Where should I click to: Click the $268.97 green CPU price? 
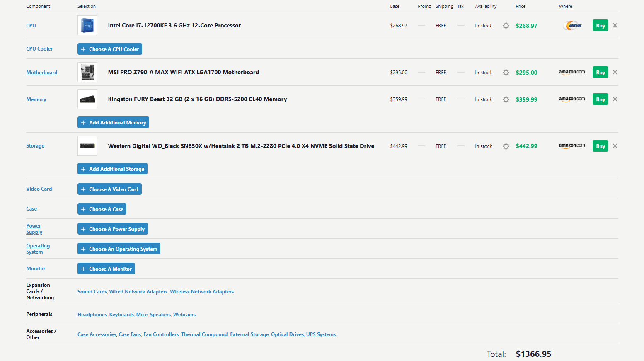(x=526, y=26)
